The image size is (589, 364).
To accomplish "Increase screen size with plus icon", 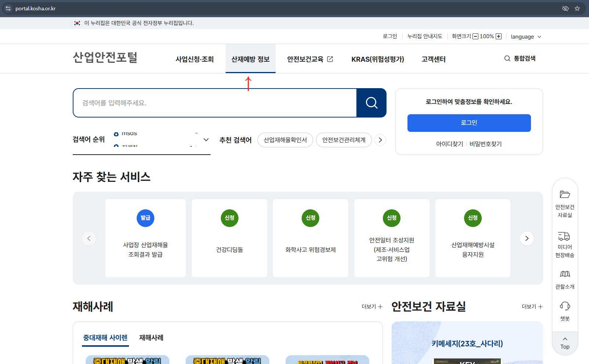I will [x=499, y=36].
